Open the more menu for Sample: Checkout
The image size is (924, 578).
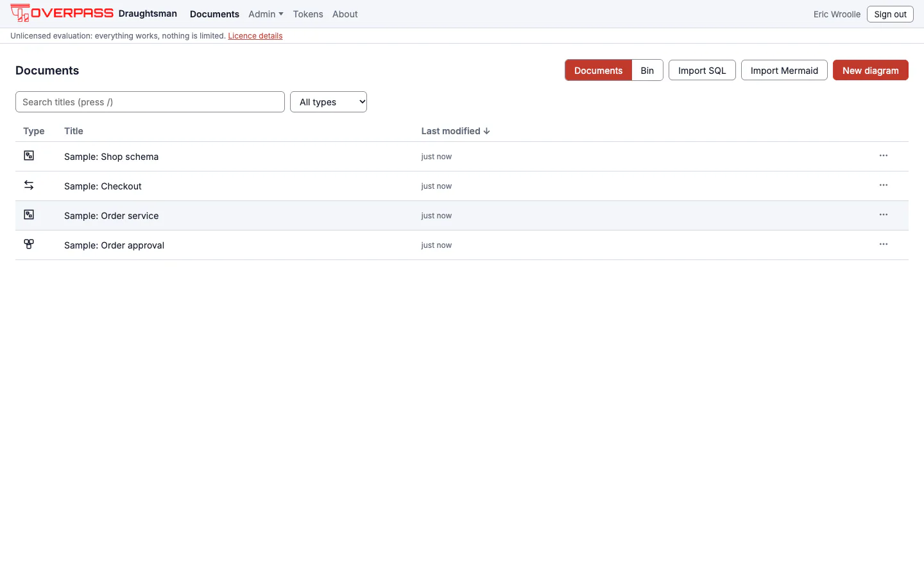coord(884,185)
